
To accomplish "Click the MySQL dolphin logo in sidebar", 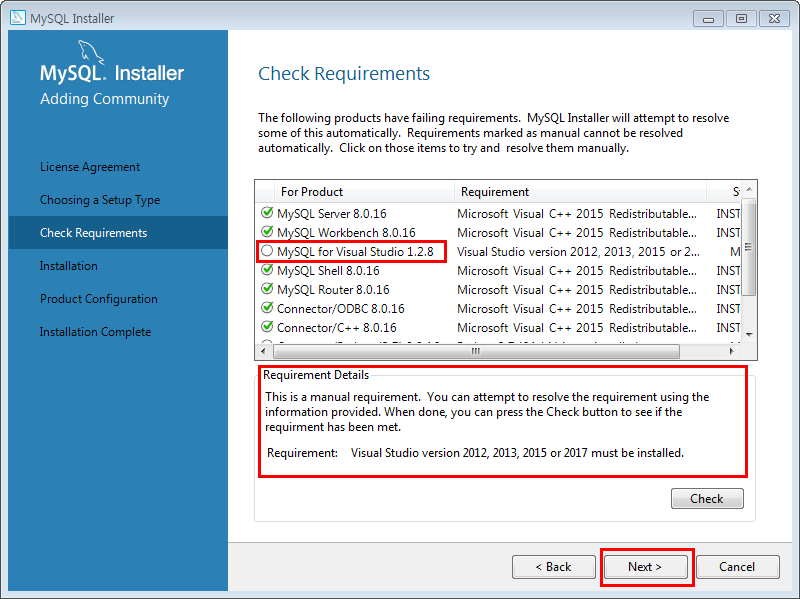I will [x=91, y=53].
